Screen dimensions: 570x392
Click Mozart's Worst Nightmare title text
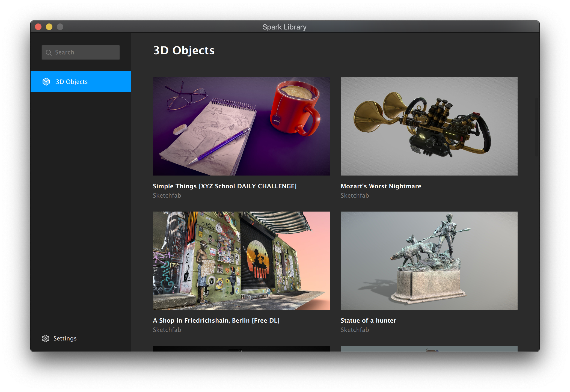pos(381,186)
